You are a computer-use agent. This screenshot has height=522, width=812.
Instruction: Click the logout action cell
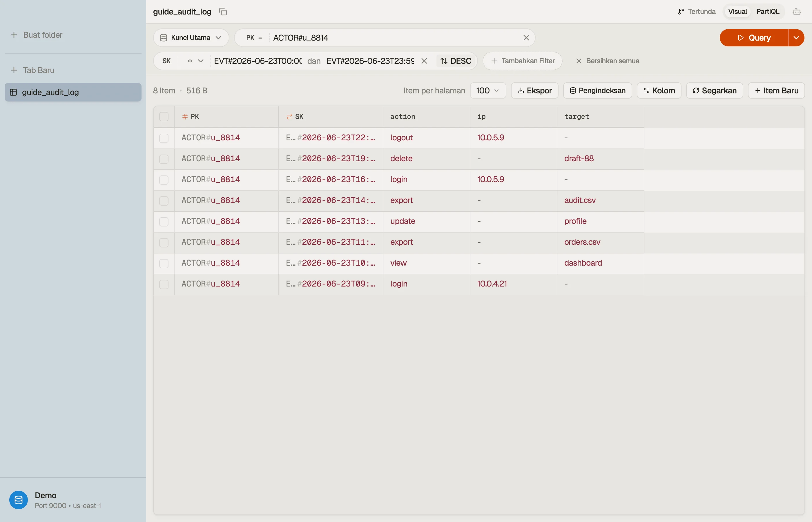click(x=426, y=138)
